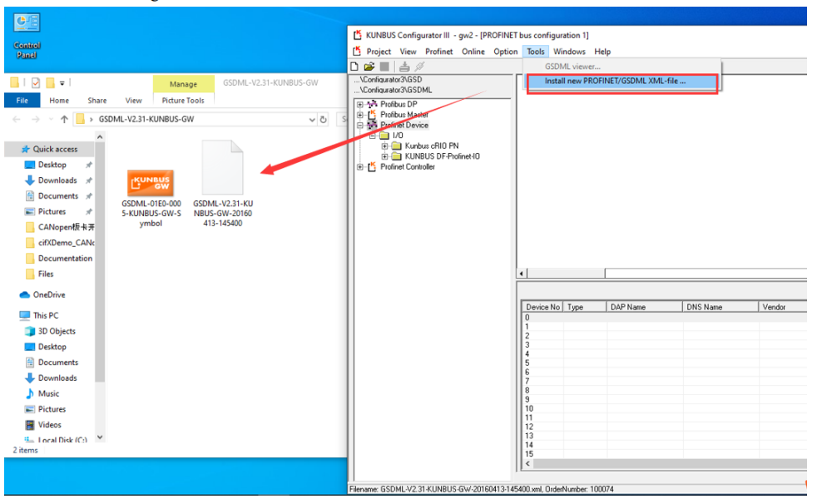Open the Online menu
817x504 pixels.
tap(473, 52)
